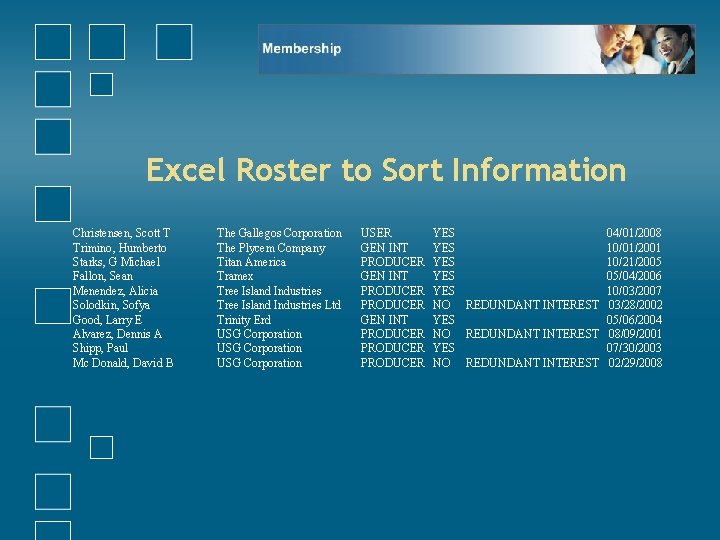Select the name Christensen, Scott T
720x540 pixels.
coord(121,233)
